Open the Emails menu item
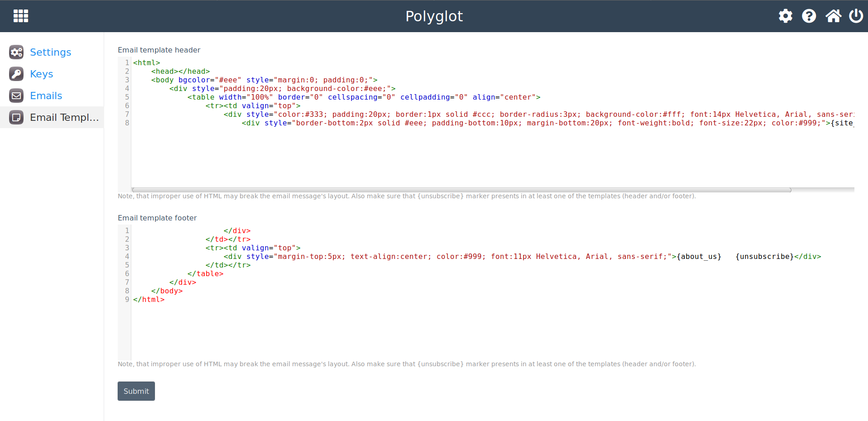 tap(46, 96)
